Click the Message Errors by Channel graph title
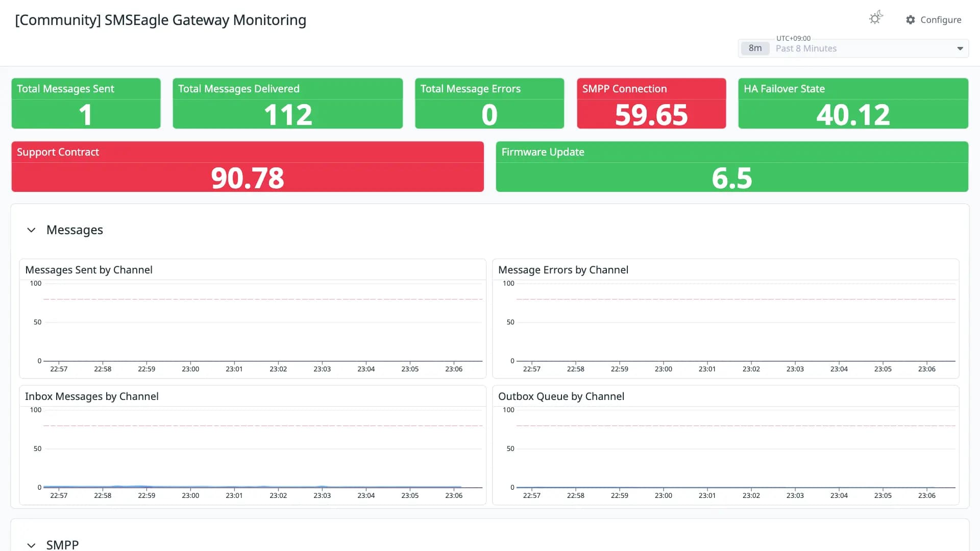 point(563,270)
